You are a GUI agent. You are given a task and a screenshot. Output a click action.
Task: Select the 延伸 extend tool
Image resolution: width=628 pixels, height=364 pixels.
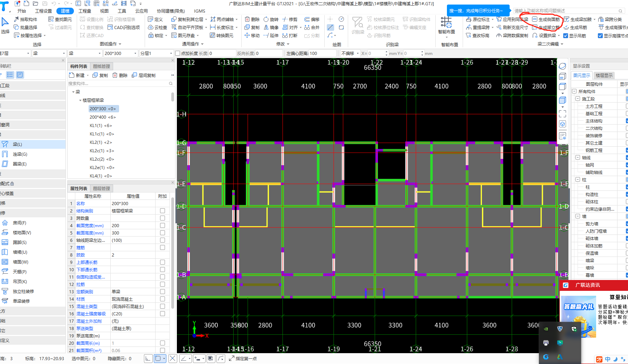pos(271,35)
